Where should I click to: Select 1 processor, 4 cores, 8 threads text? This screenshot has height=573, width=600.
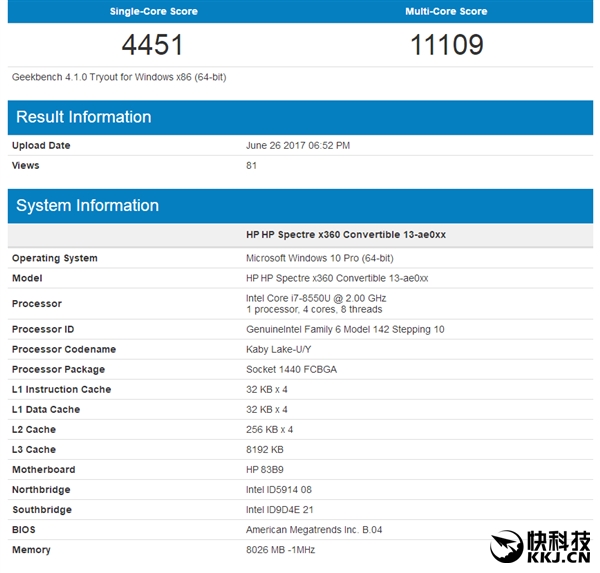click(314, 309)
